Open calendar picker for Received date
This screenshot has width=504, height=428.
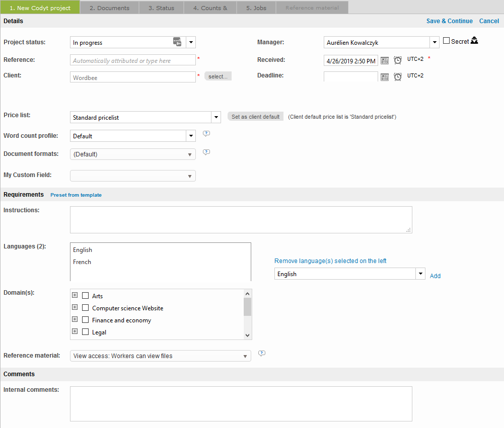tap(385, 61)
